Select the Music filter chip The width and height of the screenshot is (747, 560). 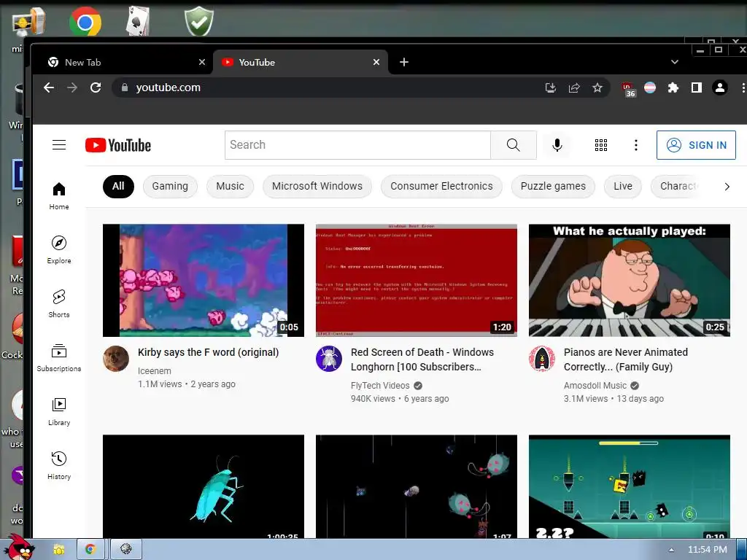[x=230, y=186]
